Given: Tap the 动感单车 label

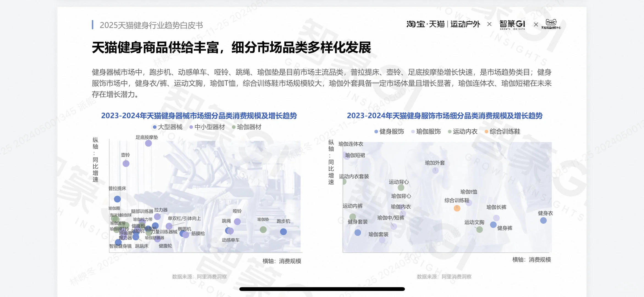Looking at the screenshot, I should pos(231,240).
